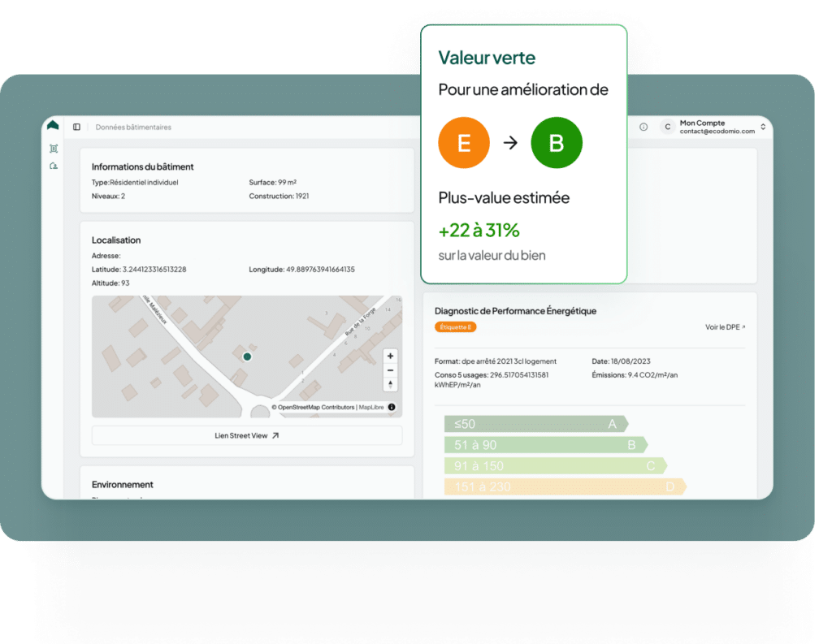832x644 pixels.
Task: Follow the Voir le DPE link
Action: tap(725, 327)
